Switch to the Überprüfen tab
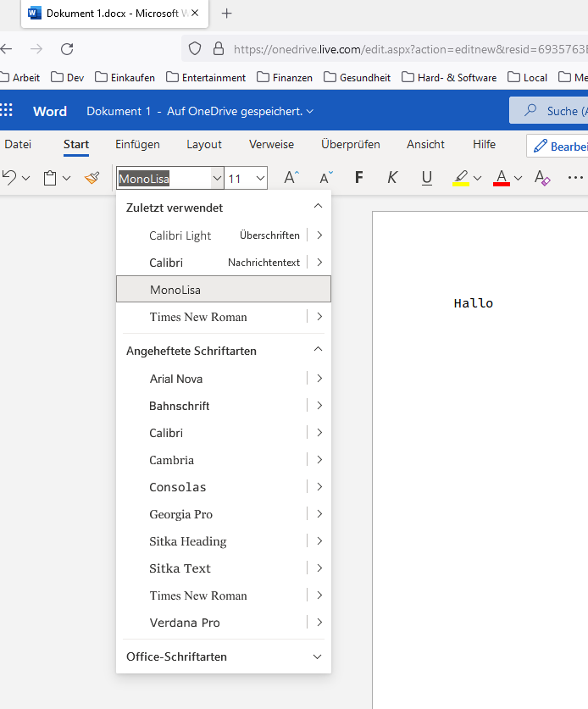Screen dimensions: 588x709 pyautogui.click(x=351, y=144)
